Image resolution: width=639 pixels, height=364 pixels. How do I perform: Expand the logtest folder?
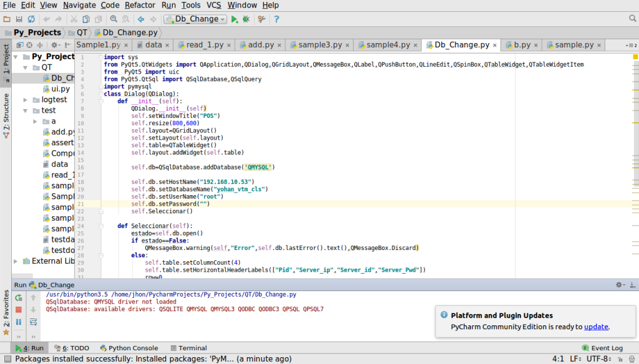coord(26,100)
